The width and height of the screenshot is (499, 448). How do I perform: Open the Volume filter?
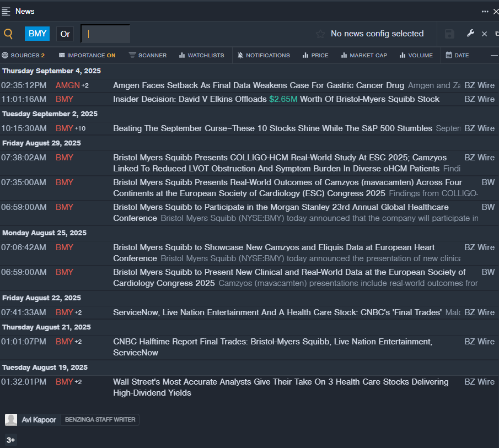(x=416, y=55)
